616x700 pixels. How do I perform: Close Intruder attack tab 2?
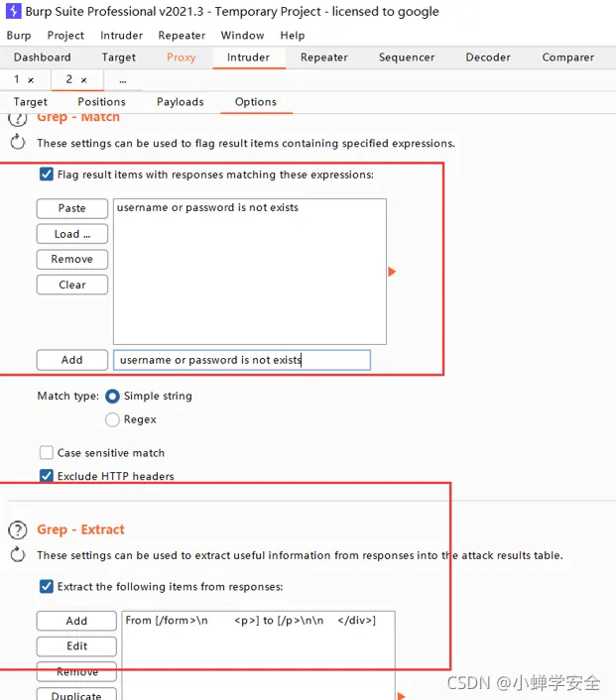point(83,80)
